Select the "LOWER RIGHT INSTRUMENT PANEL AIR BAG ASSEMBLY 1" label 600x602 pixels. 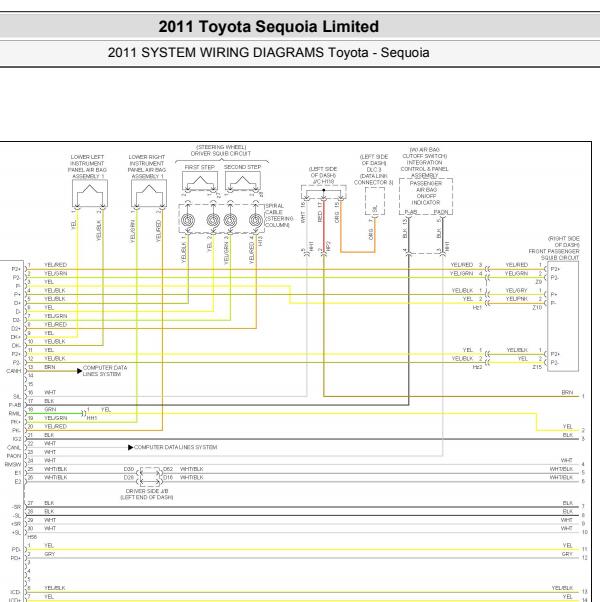(146, 167)
